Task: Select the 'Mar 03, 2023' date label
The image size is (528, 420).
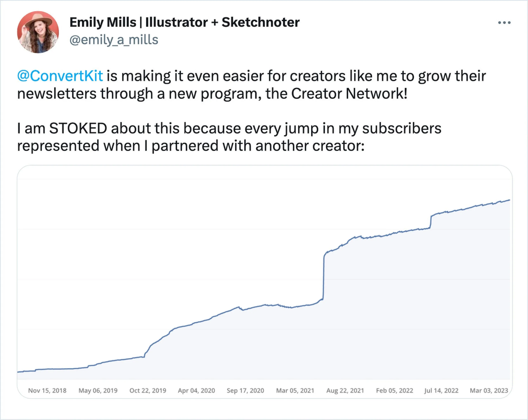Action: click(489, 390)
